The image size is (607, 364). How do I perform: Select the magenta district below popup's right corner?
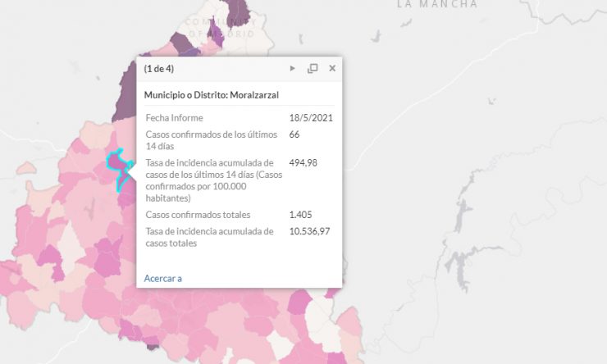tap(300, 303)
